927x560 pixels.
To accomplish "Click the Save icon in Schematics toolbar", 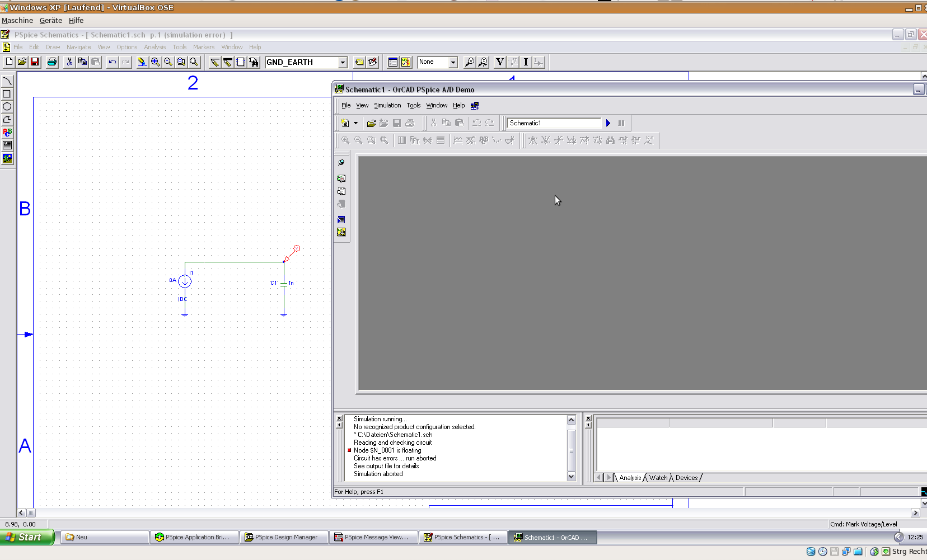I will (35, 62).
